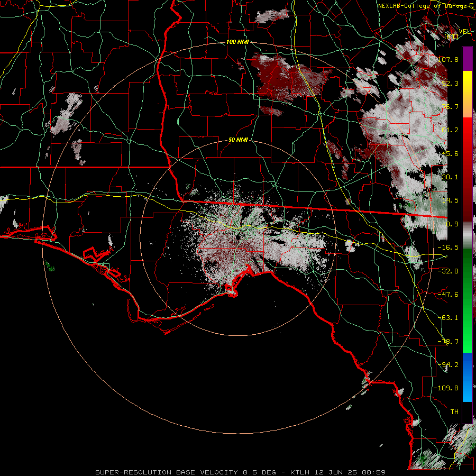The width and height of the screenshot is (476, 476).
Task: Click the 50 NMI range ring label
Action: [x=238, y=140]
